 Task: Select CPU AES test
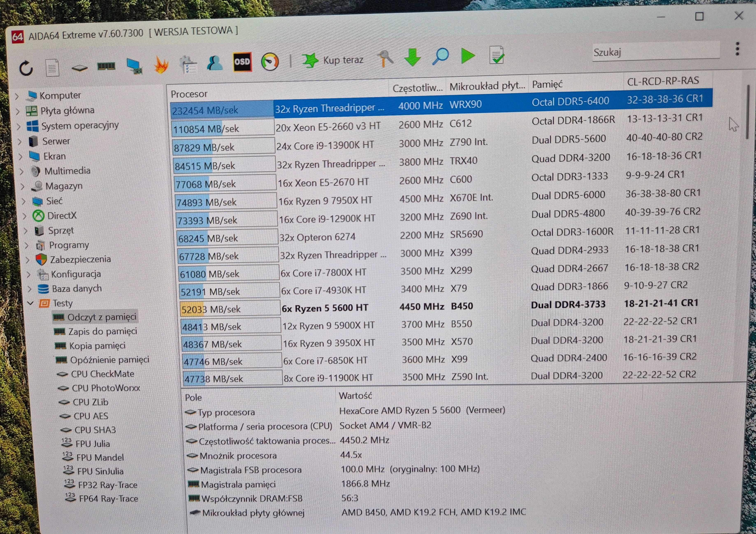click(x=91, y=416)
